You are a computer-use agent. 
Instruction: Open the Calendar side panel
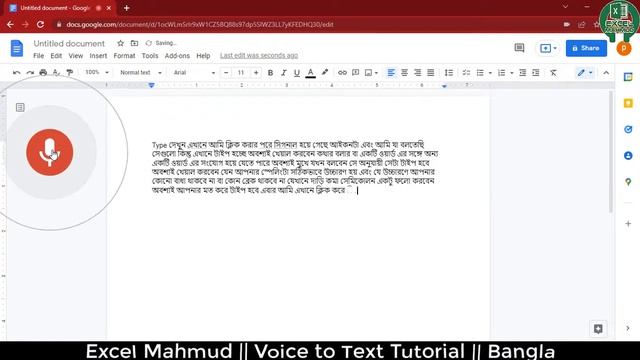pos(628,77)
